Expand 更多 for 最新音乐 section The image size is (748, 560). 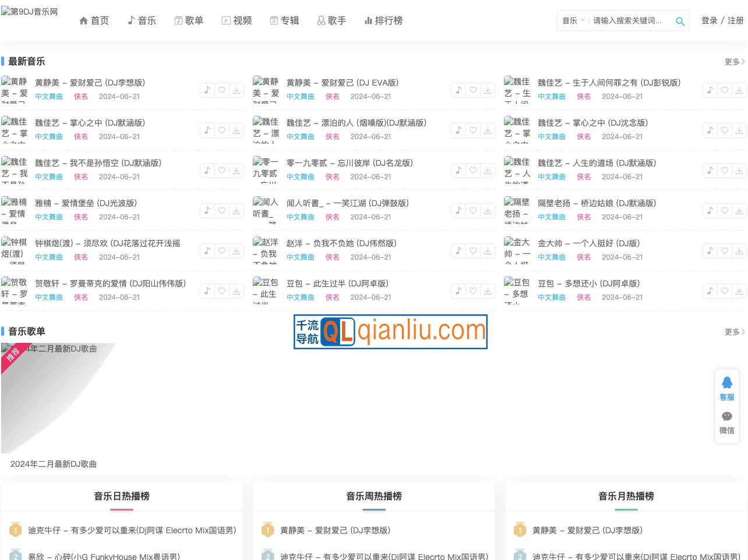[733, 62]
